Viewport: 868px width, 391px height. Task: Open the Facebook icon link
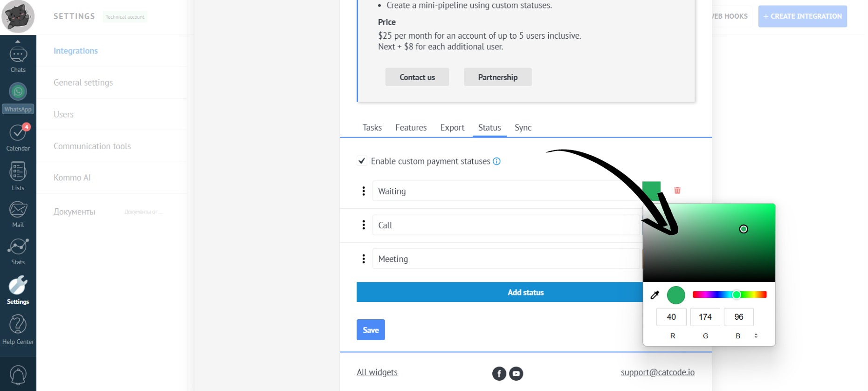pos(499,373)
